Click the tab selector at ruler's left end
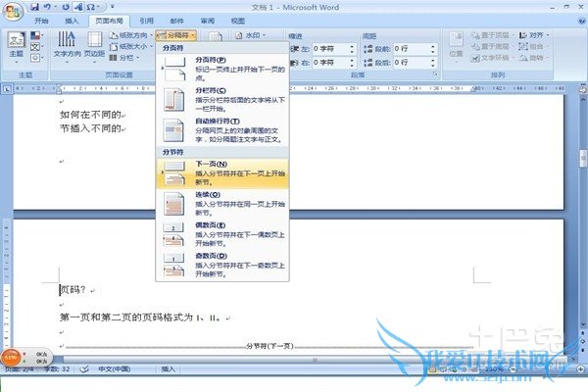 click(x=7, y=89)
